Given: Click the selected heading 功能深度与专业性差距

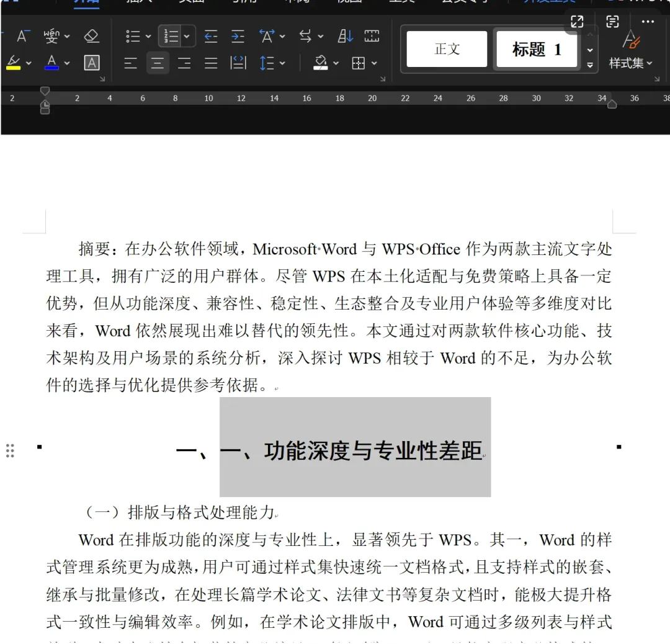Looking at the screenshot, I should tap(373, 451).
